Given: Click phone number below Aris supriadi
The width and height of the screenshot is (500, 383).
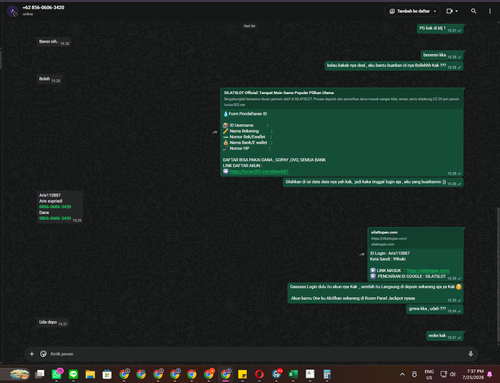Looking at the screenshot, I should click(x=55, y=207).
